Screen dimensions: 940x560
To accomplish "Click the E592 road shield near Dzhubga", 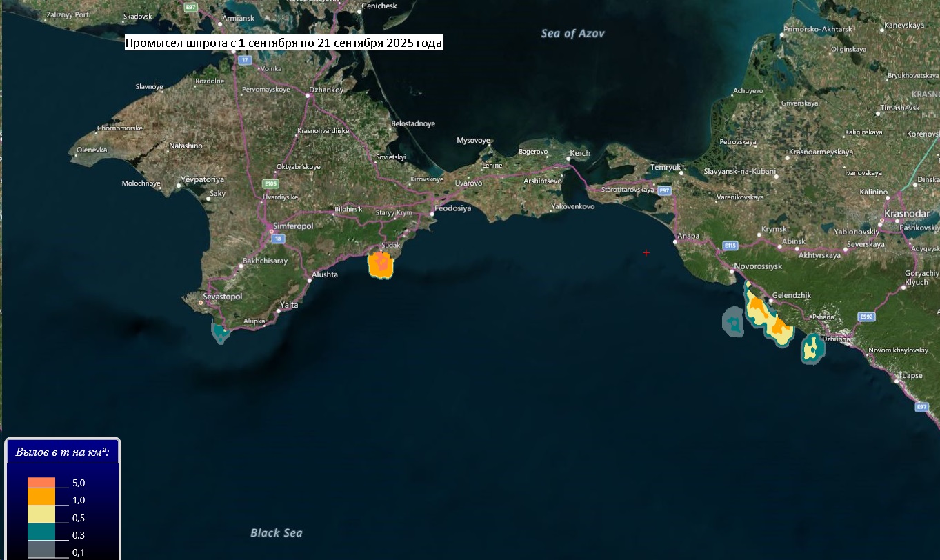I will coord(866,317).
